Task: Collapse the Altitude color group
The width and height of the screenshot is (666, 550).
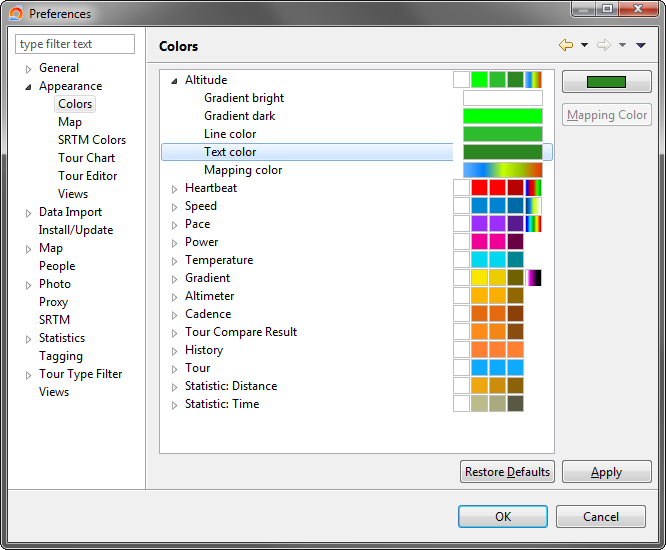Action: 174,81
